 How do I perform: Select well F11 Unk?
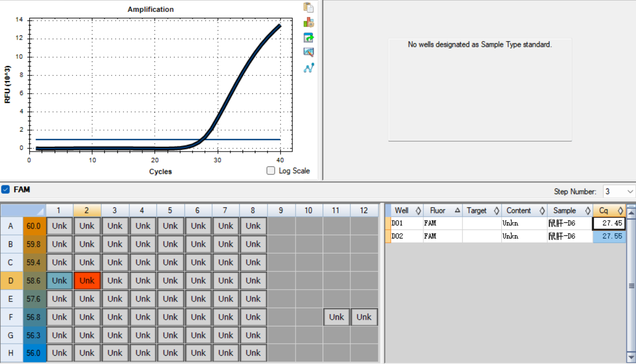click(336, 317)
